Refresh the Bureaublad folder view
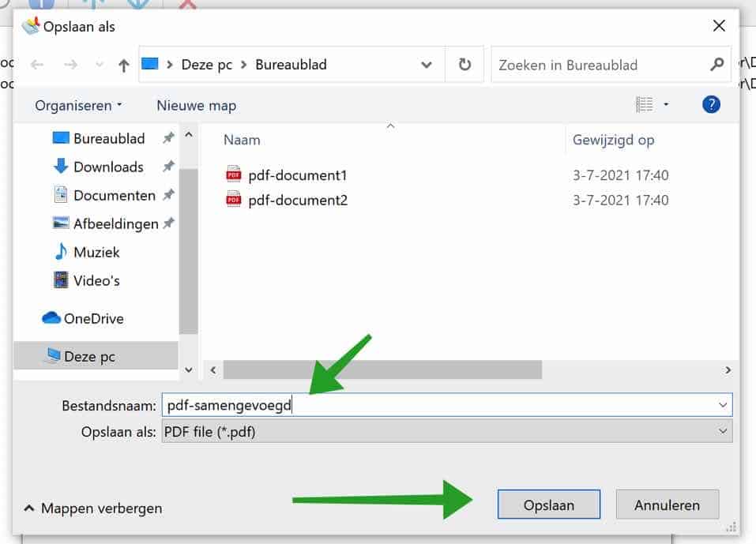This screenshot has height=544, width=756. click(x=465, y=65)
